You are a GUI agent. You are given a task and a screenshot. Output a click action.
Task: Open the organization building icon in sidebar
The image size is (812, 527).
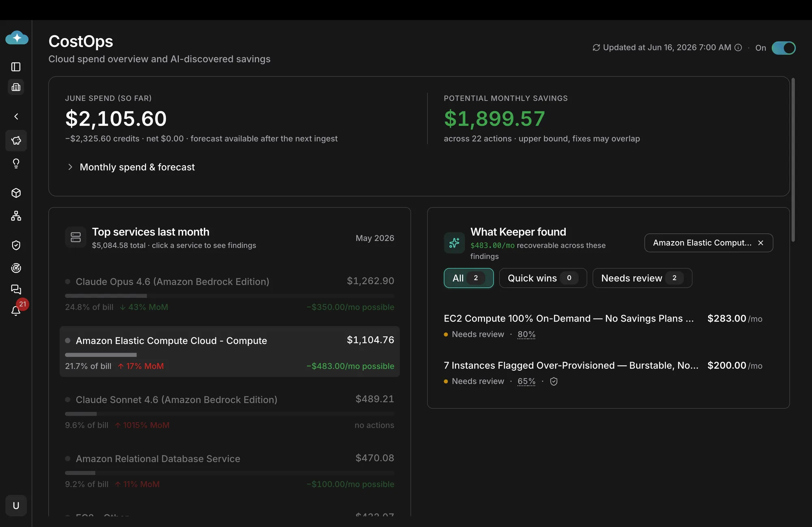click(x=16, y=87)
